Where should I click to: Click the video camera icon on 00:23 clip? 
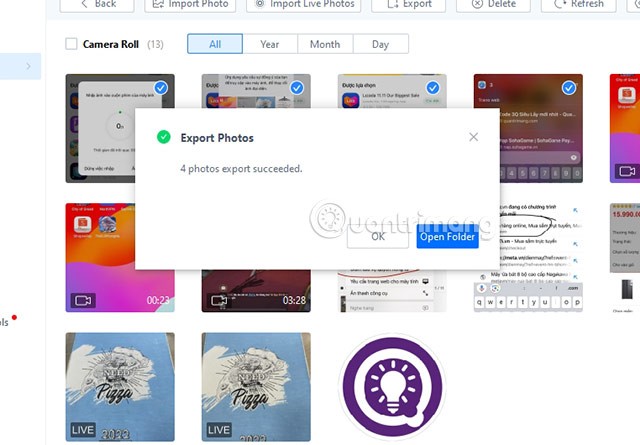click(82, 300)
